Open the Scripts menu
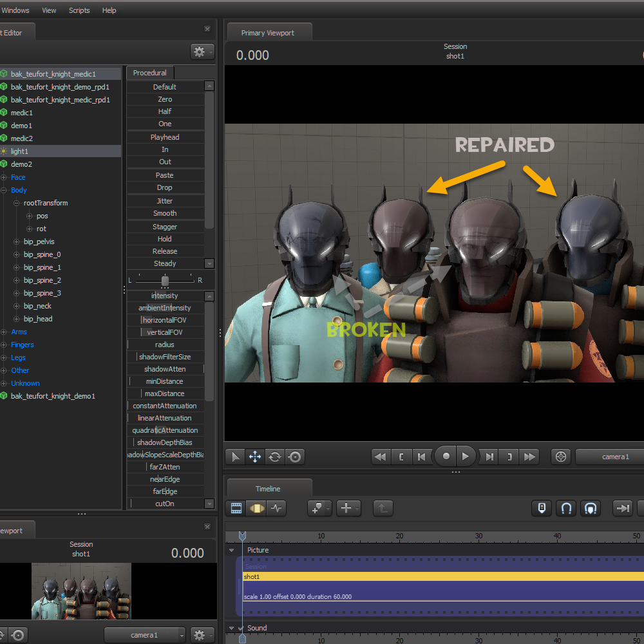644x644 pixels. pyautogui.click(x=79, y=10)
